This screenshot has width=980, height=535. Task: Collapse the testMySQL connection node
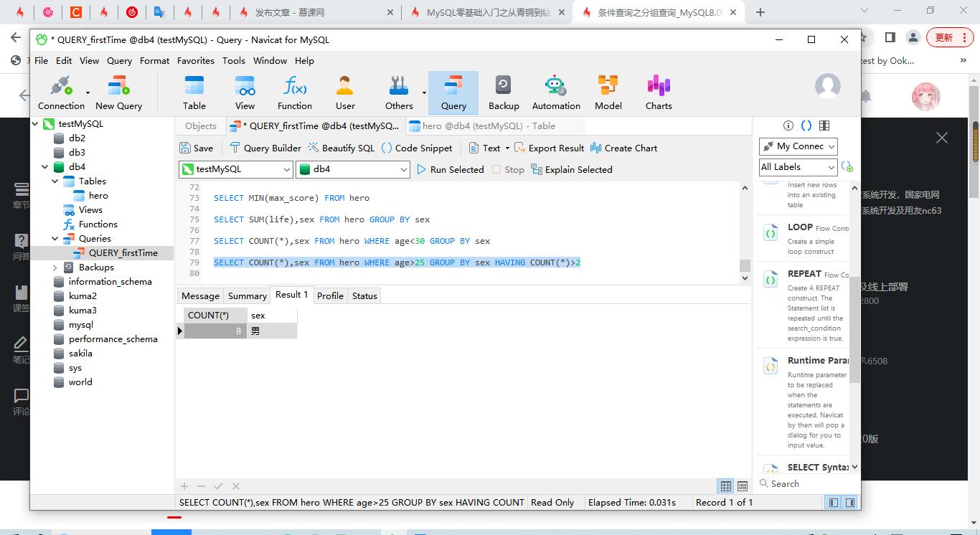35,123
